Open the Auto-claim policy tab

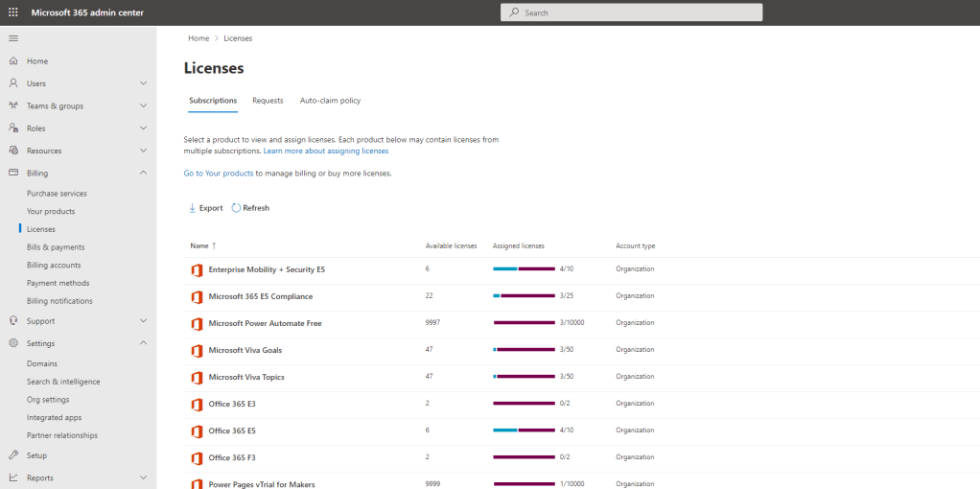coord(330,101)
